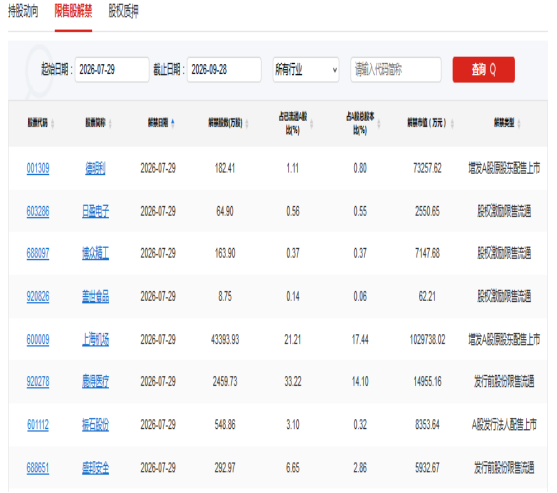Sort by unlock market value (万元)

(x=452, y=124)
